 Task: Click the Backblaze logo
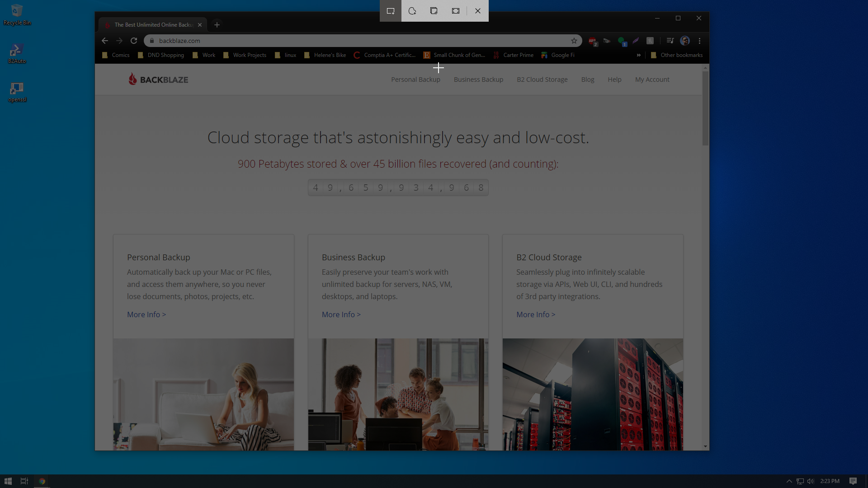point(158,79)
